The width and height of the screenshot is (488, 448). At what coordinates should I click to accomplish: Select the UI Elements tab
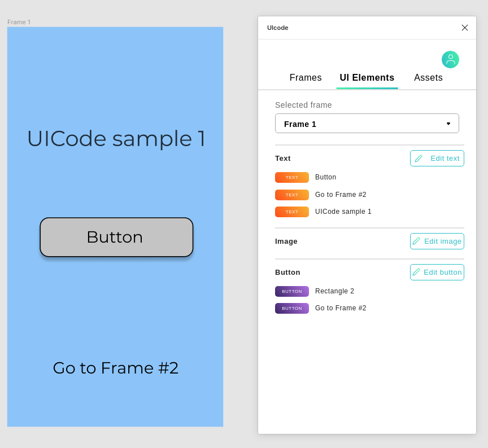367,77
